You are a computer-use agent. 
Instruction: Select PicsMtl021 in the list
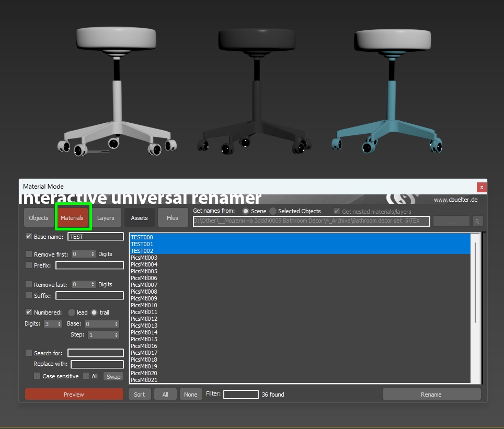(x=300, y=379)
